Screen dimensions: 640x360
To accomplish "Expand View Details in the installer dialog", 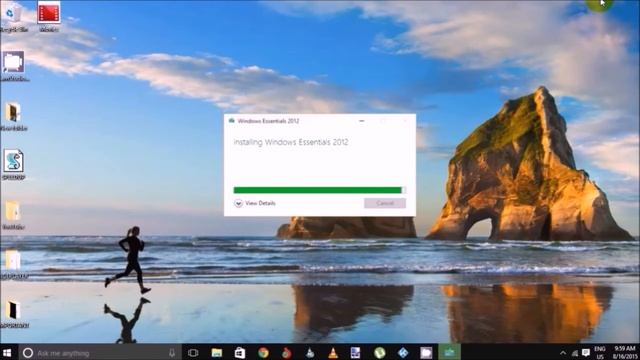I will (x=255, y=203).
